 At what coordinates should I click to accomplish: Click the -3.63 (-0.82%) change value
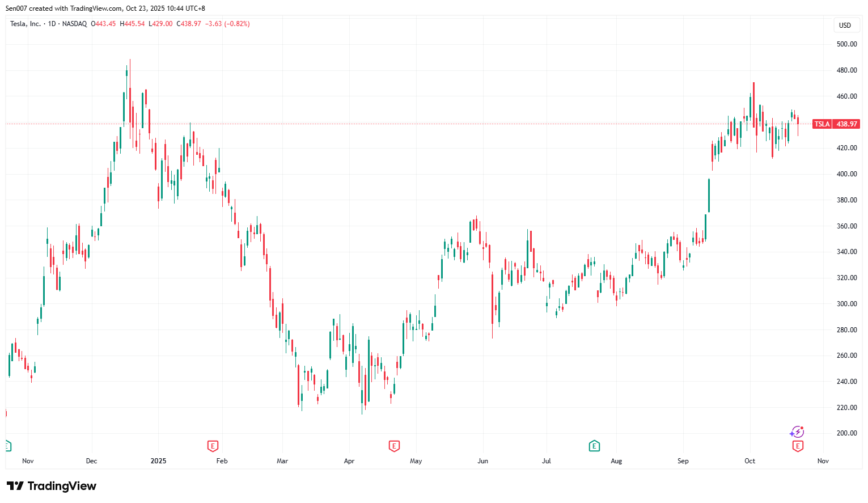[x=227, y=24]
